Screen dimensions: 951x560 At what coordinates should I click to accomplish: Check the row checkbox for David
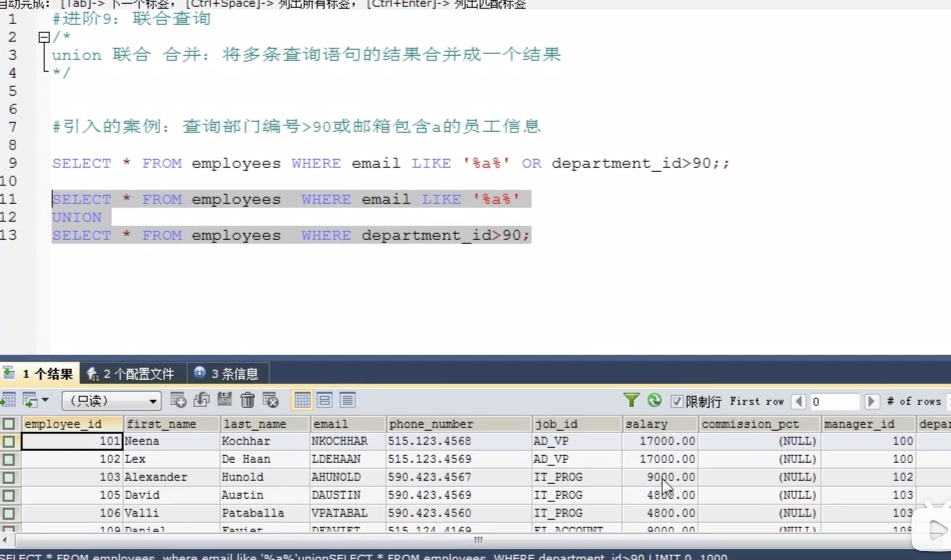click(x=8, y=495)
